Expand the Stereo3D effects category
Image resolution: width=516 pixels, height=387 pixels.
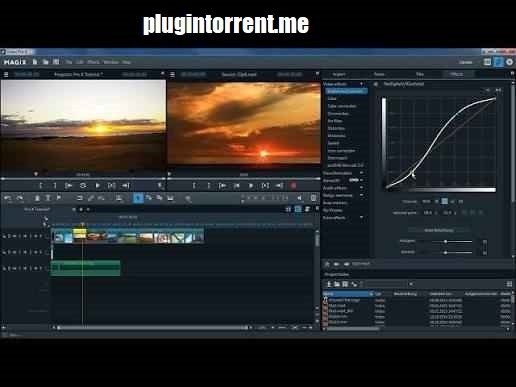pyautogui.click(x=361, y=180)
